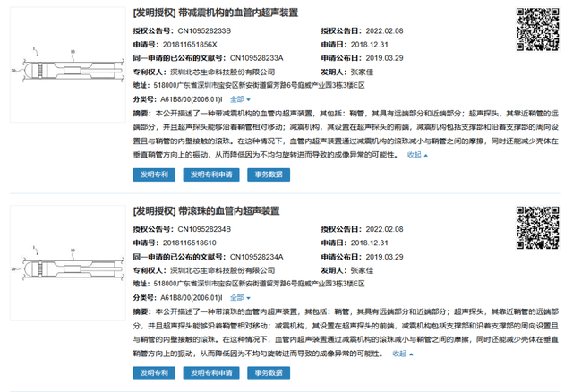Click the QR code for patent CN109528234B
Image resolution: width=573 pixels, height=392 pixels.
coord(537,228)
